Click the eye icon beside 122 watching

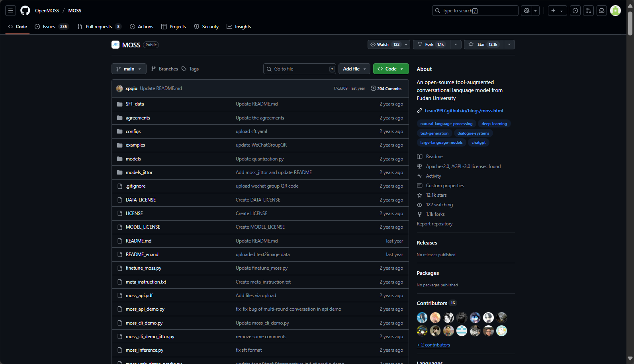(419, 205)
